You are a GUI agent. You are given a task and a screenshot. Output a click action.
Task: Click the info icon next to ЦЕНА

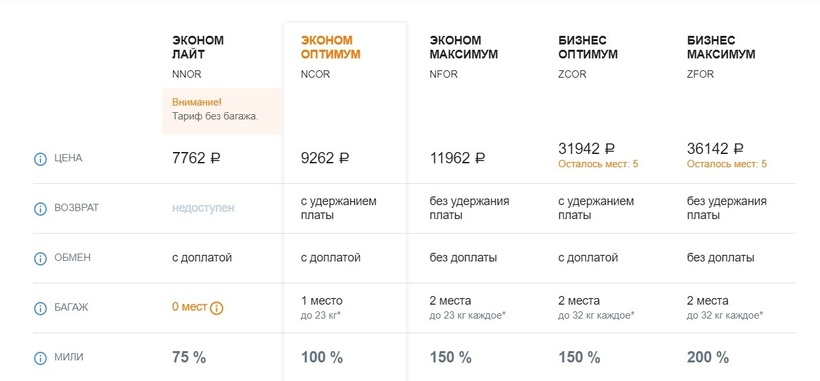click(x=40, y=159)
